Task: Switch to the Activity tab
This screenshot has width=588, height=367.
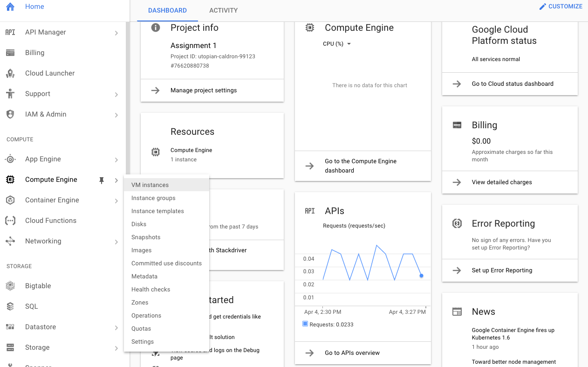Action: pyautogui.click(x=223, y=10)
